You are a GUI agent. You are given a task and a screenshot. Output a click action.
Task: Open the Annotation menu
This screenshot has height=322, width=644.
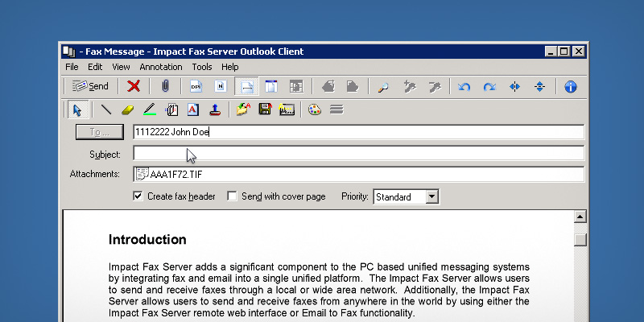click(161, 67)
